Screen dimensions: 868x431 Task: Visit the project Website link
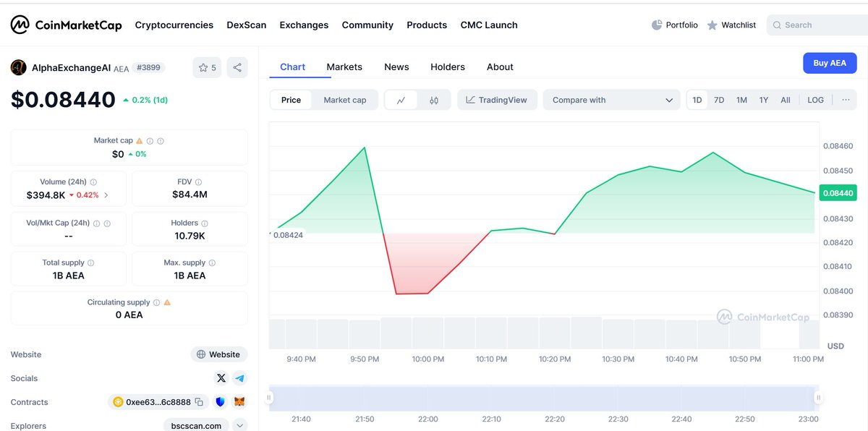click(219, 354)
